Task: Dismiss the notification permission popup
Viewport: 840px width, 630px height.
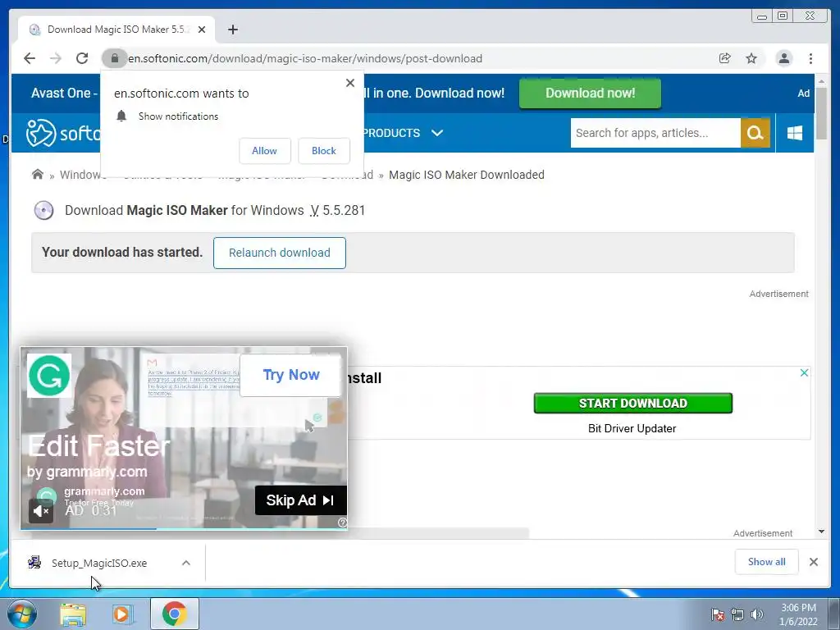Action: pyautogui.click(x=349, y=83)
